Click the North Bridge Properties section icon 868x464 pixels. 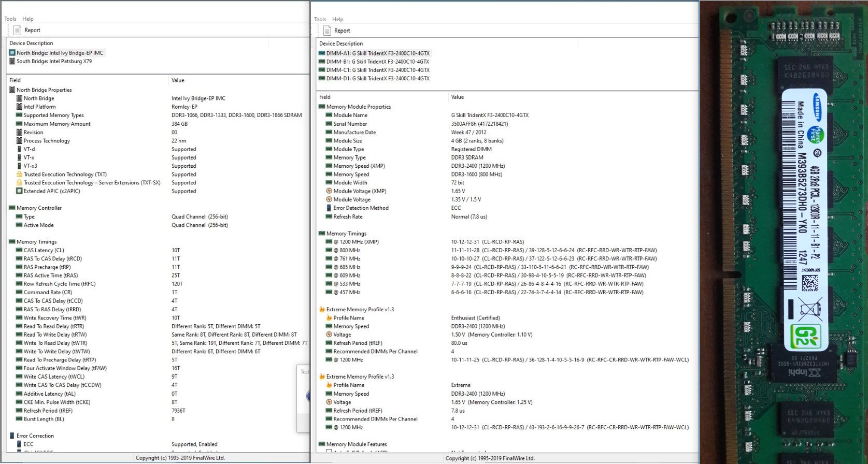pyautogui.click(x=12, y=90)
